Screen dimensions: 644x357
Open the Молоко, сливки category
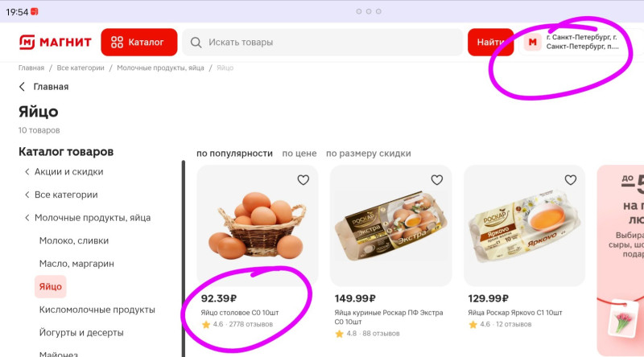click(x=74, y=240)
